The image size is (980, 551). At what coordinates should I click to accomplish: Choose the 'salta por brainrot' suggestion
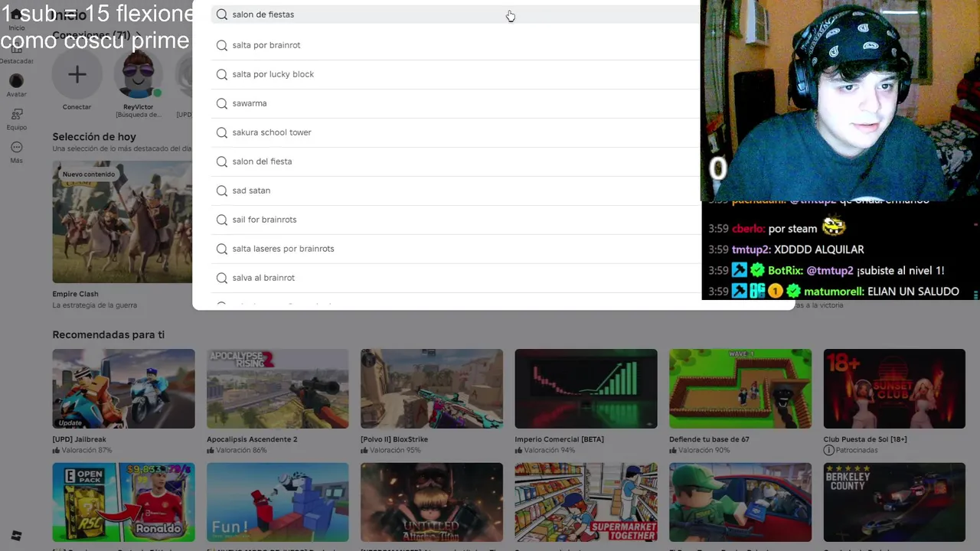click(456, 45)
